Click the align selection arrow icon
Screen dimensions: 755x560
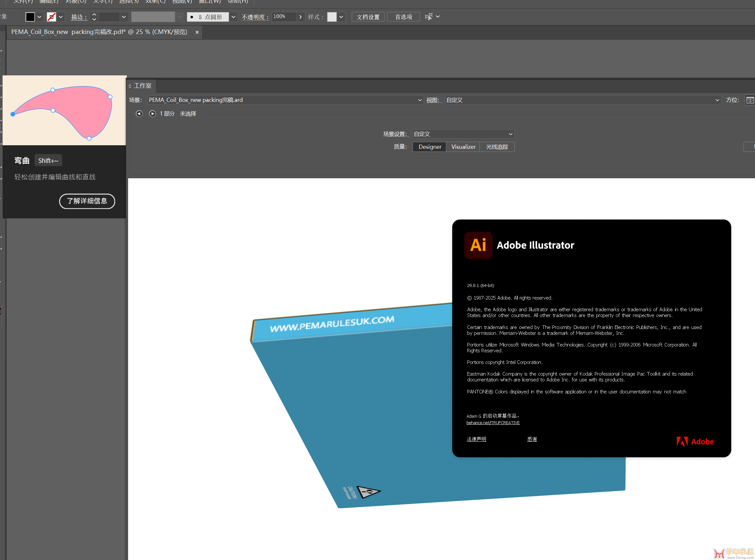pos(429,16)
